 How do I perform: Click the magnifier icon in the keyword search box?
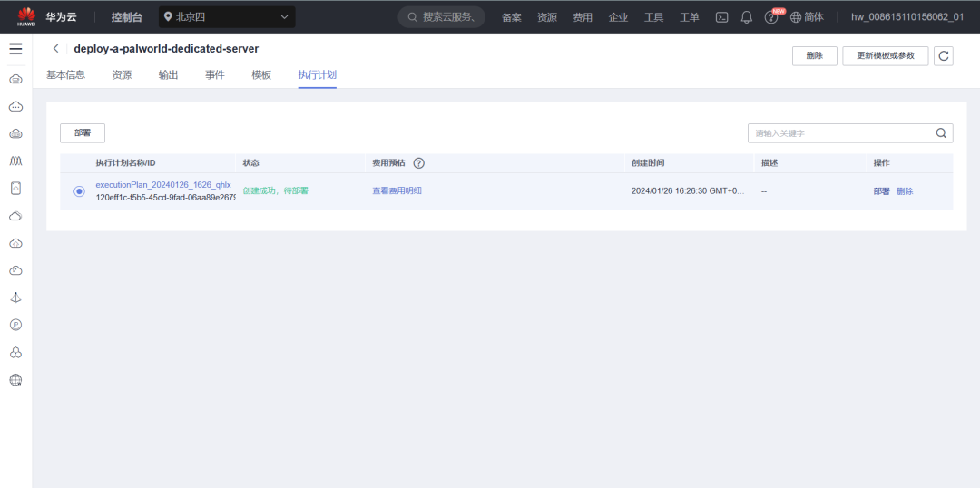pyautogui.click(x=941, y=133)
